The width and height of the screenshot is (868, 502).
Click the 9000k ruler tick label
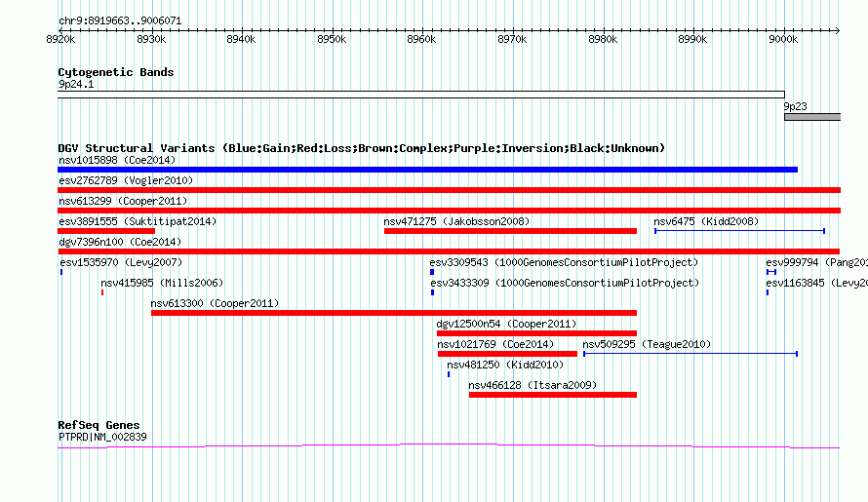coord(783,39)
